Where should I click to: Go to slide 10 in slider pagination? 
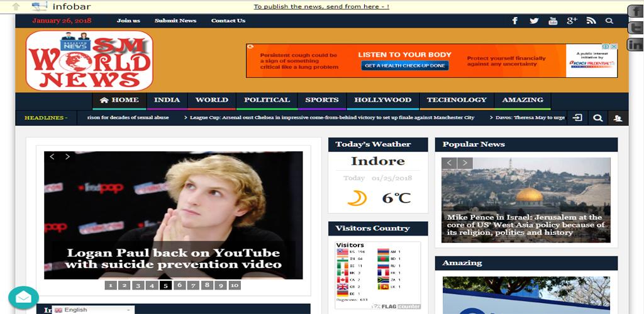pyautogui.click(x=235, y=285)
